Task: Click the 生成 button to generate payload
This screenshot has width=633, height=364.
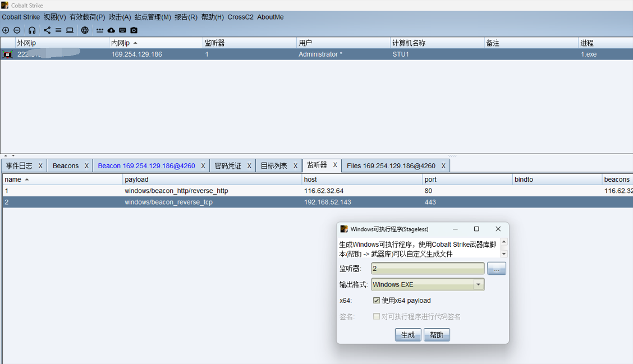Action: click(x=408, y=334)
